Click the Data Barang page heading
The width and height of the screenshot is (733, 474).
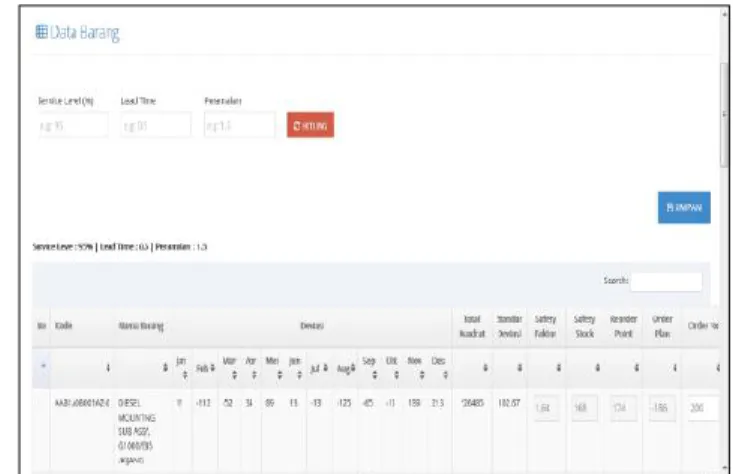[x=85, y=33]
